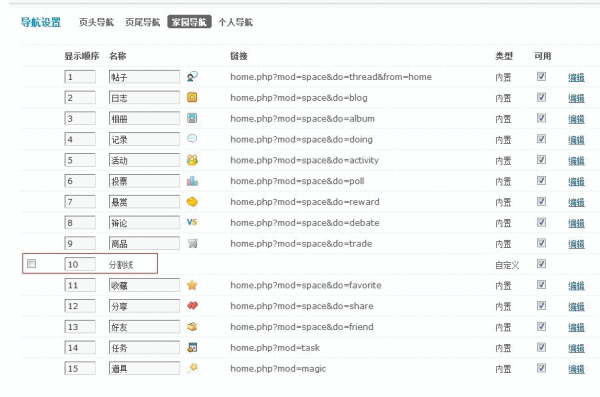Click the display order field showing 10
The height and width of the screenshot is (397, 600).
[x=80, y=264]
